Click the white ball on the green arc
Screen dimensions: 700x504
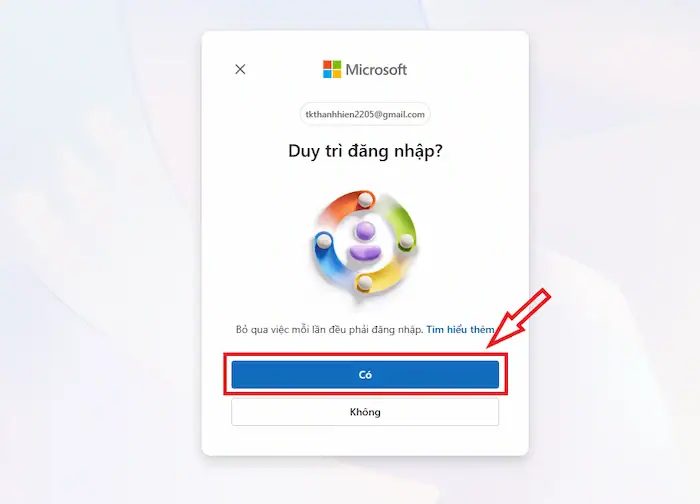(406, 242)
